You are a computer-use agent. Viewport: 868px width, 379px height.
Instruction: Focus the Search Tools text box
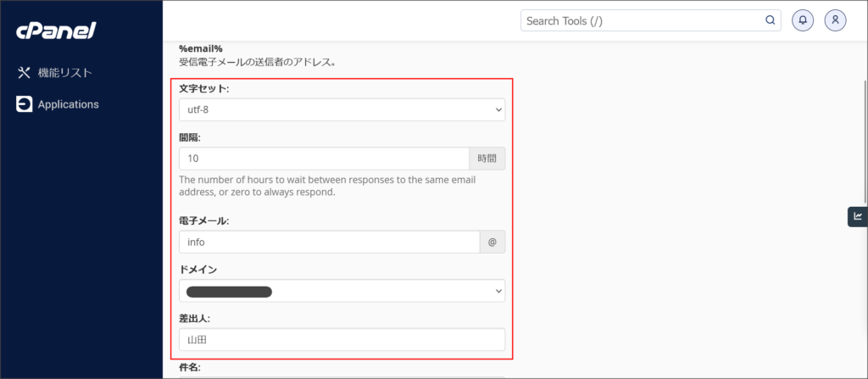pos(640,20)
